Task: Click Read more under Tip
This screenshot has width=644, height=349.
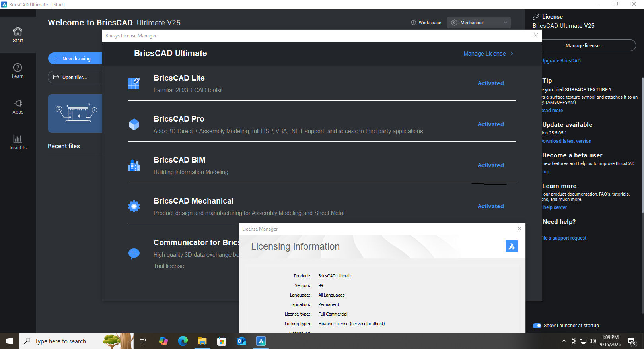Action: click(553, 111)
